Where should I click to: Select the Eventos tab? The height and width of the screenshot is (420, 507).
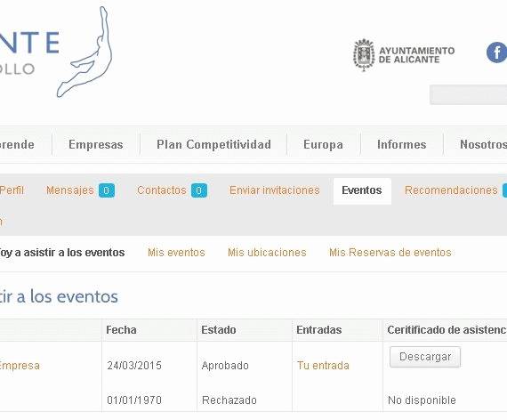pyautogui.click(x=362, y=190)
